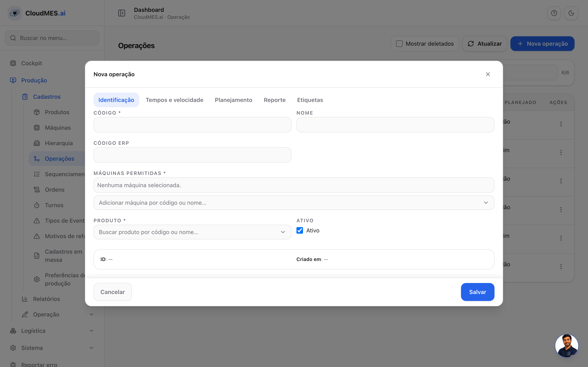The width and height of the screenshot is (588, 367).
Task: Open the support avatar chat bubble
Action: click(567, 346)
